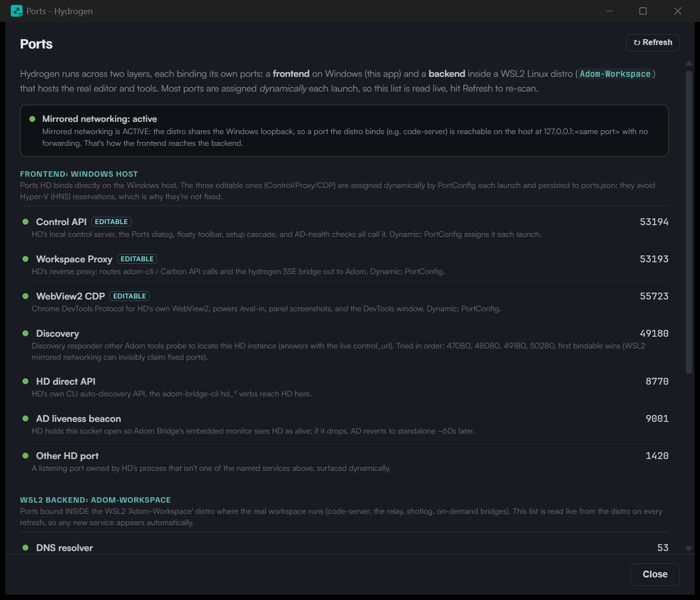Select the status dot for WebView2 CDP

[x=25, y=296]
